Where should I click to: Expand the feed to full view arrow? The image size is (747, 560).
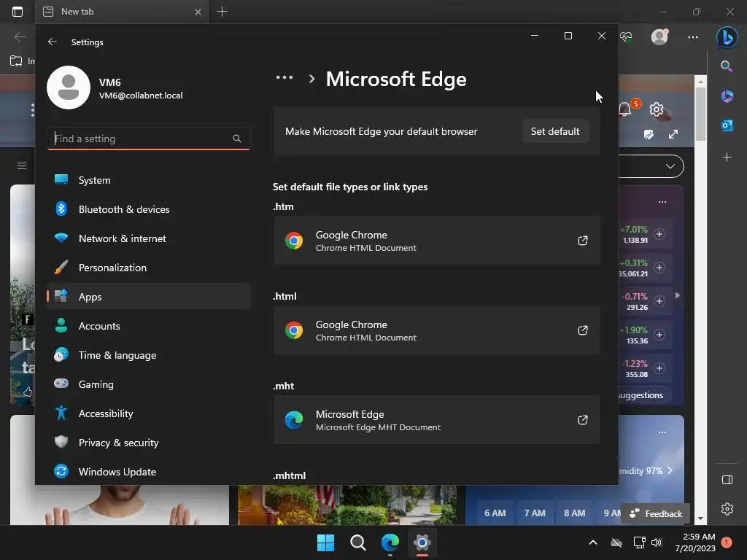coord(673,134)
